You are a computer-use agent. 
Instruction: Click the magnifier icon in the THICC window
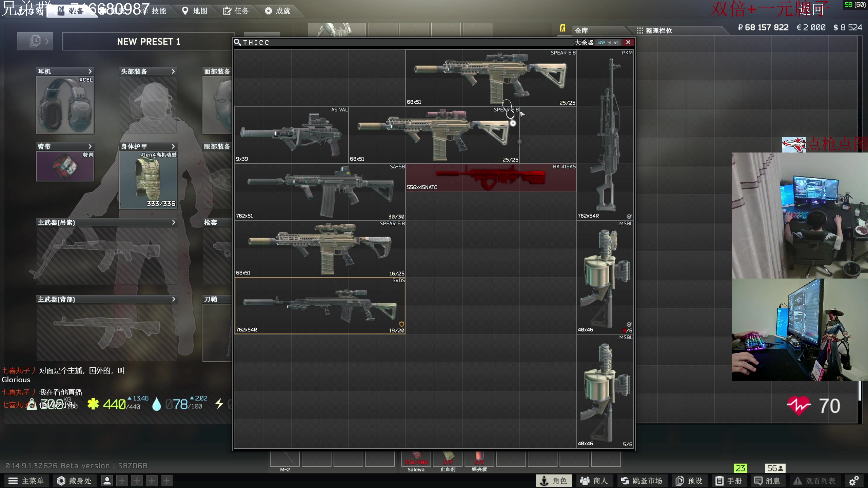pyautogui.click(x=237, y=42)
